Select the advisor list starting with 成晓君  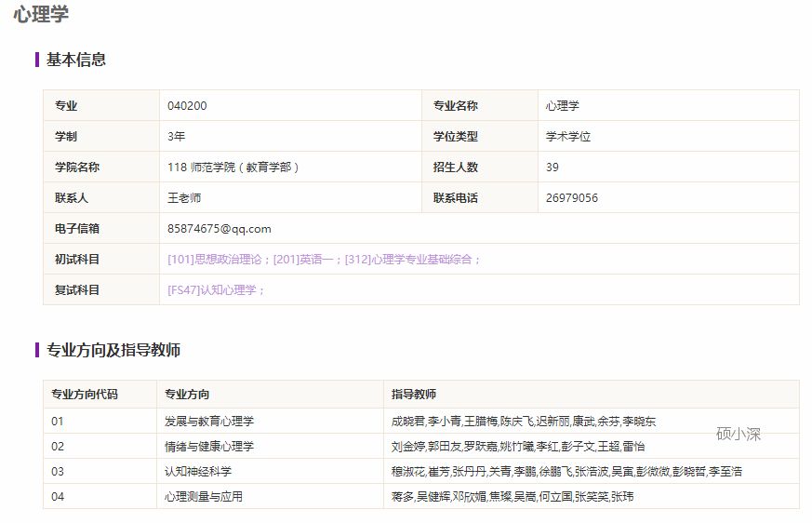click(x=523, y=422)
